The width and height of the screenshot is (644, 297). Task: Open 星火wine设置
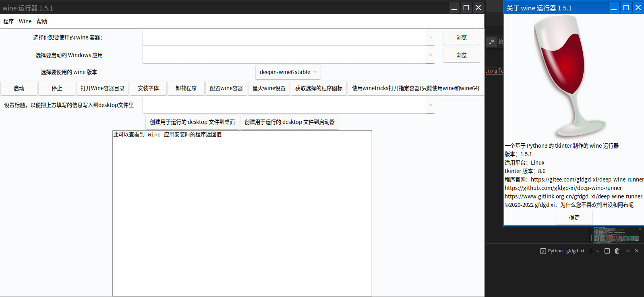(x=269, y=88)
